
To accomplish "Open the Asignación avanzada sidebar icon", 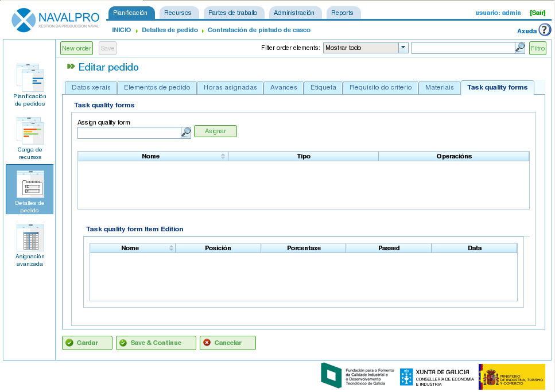I will click(x=30, y=238).
